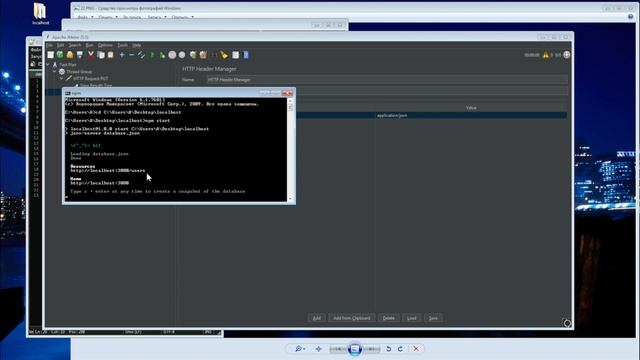Click the Name field of HTTP Header Manager
Screen dimensions: 640x360
pyautogui.click(x=387, y=80)
